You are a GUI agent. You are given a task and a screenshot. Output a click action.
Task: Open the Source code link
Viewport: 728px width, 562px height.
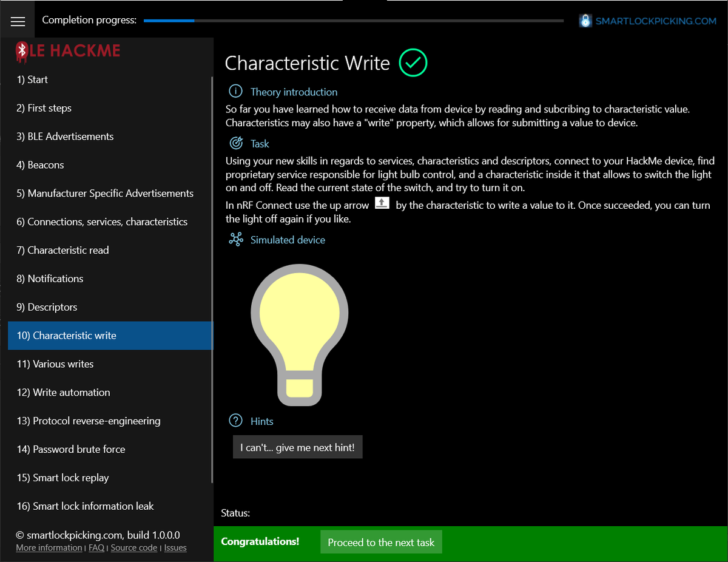point(134,547)
